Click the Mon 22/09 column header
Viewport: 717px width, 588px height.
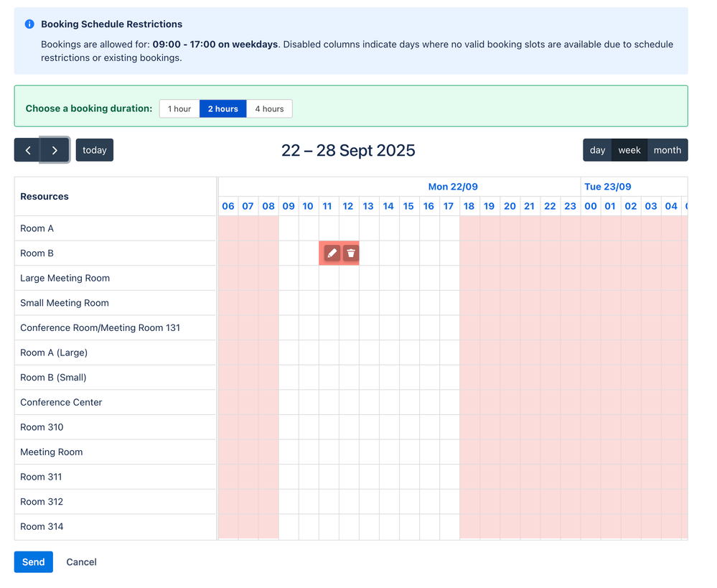(x=452, y=187)
